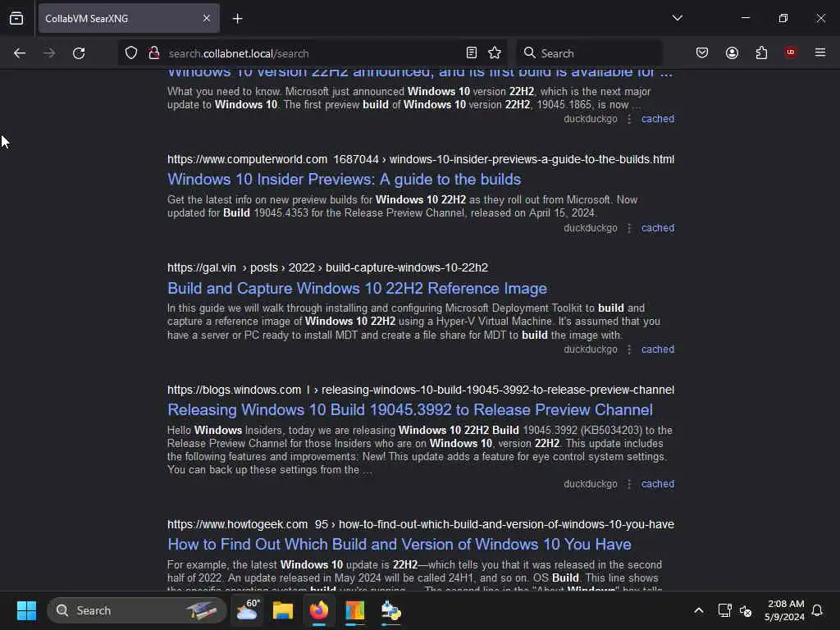
Task: Open Windows 10 Insider Previews guide link
Action: 344,179
